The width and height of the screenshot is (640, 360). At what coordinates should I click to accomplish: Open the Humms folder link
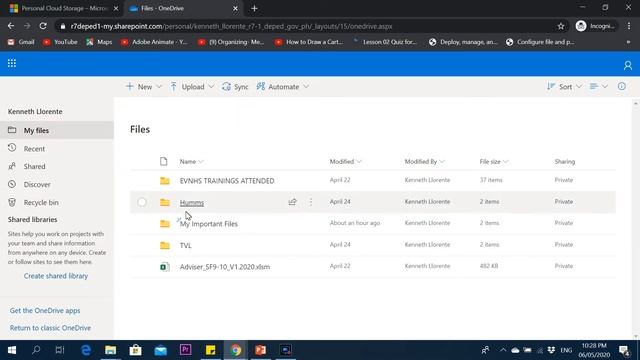pyautogui.click(x=192, y=202)
